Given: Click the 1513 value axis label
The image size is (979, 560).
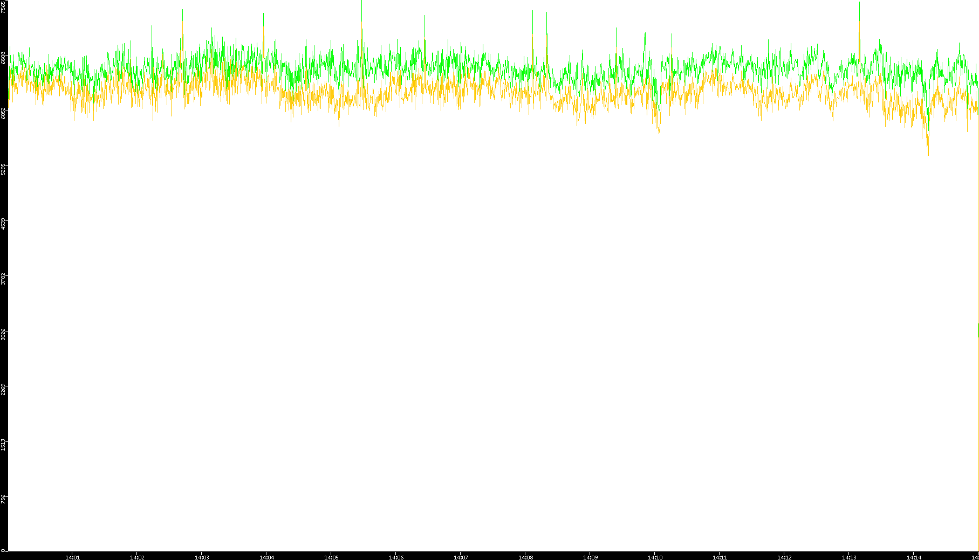Looking at the screenshot, I should pos(4,445).
